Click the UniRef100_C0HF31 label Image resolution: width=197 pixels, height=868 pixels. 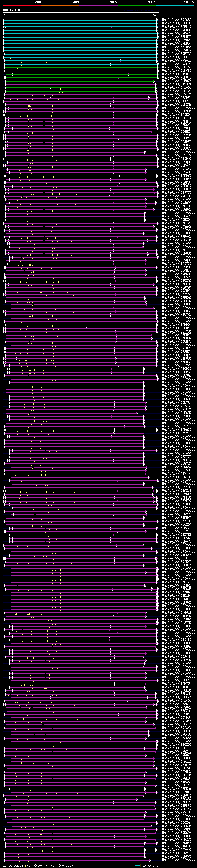[177, 497]
